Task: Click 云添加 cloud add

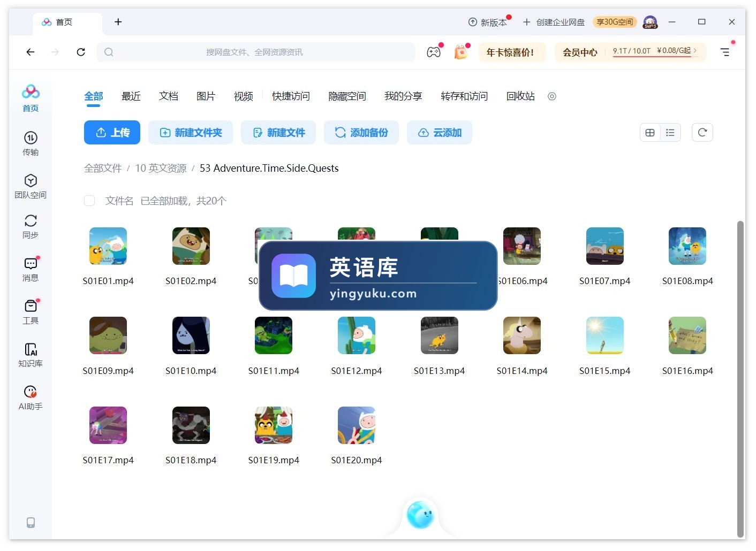Action: (440, 133)
